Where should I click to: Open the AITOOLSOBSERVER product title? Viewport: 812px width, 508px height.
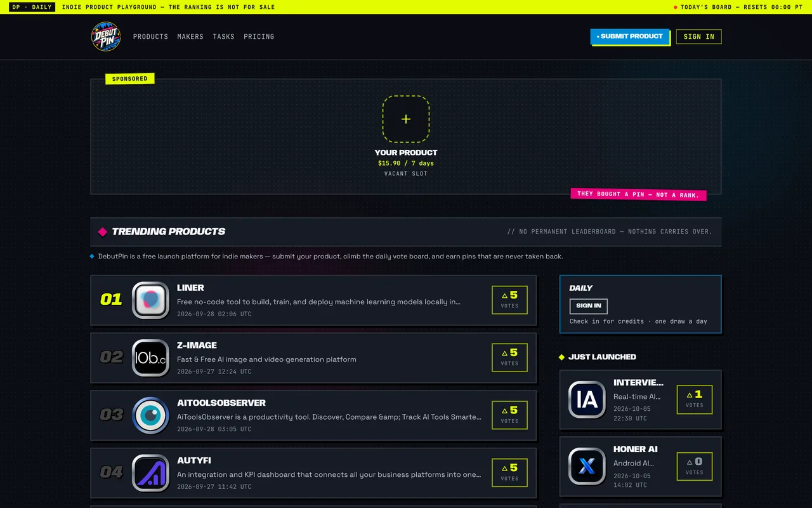coord(221,403)
